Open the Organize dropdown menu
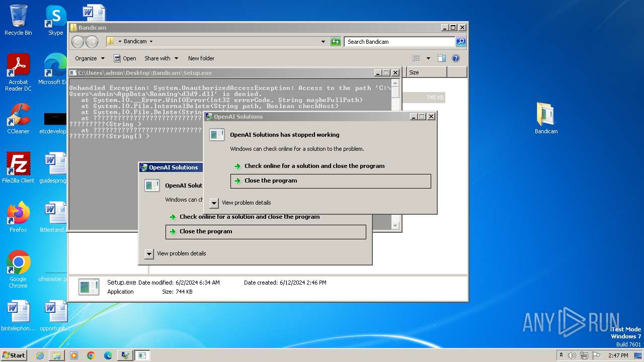644x362 pixels. tap(90, 58)
